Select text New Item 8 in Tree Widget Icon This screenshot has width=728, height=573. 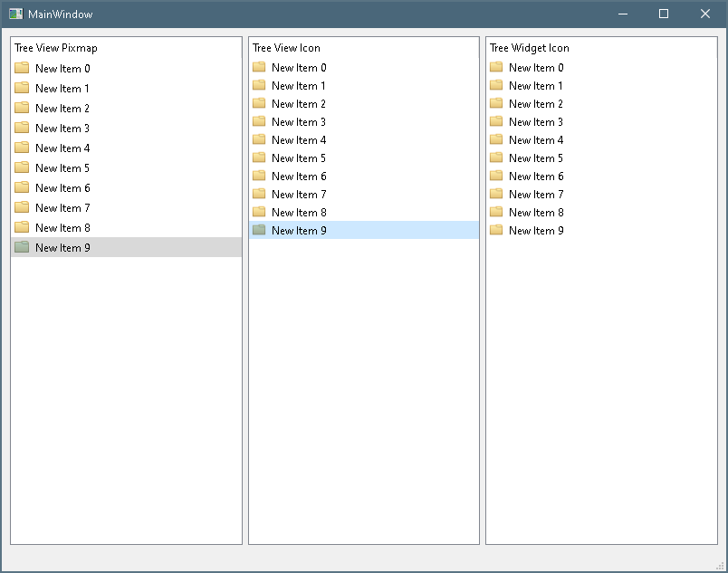click(536, 213)
